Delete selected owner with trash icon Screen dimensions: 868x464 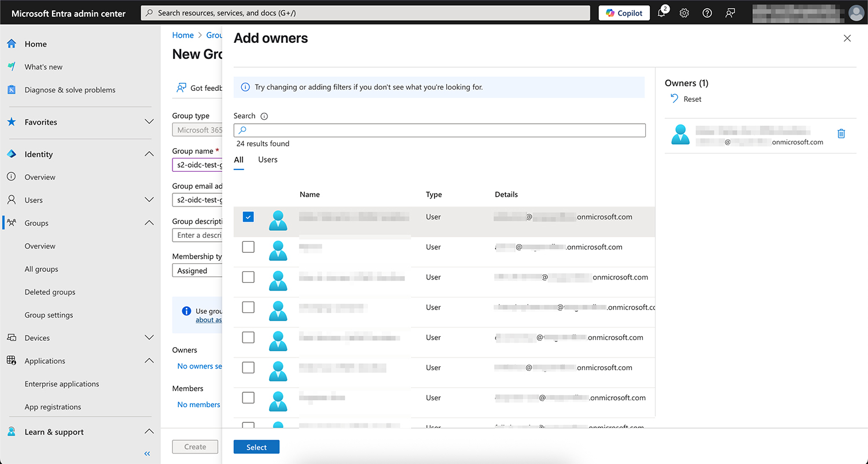[x=841, y=134]
